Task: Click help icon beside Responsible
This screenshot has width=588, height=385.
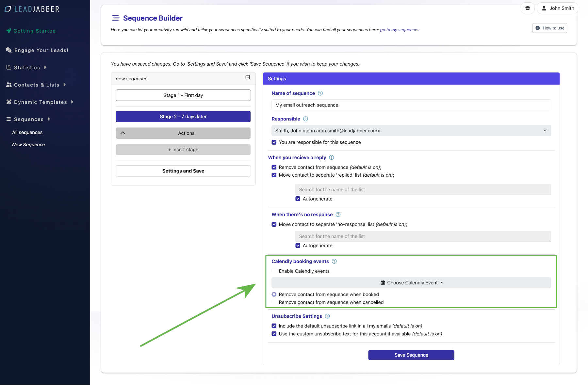Action: 306,119
